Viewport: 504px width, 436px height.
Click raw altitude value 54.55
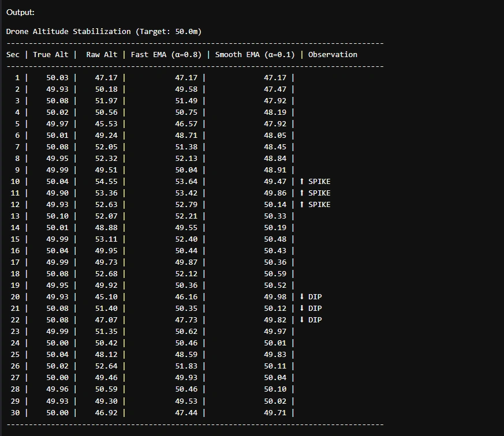(x=106, y=182)
